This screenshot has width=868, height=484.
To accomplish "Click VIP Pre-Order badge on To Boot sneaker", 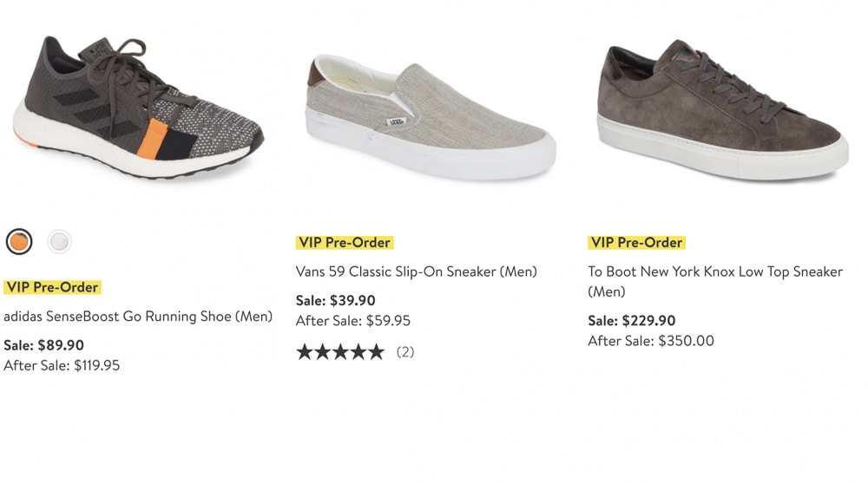I will [x=636, y=242].
